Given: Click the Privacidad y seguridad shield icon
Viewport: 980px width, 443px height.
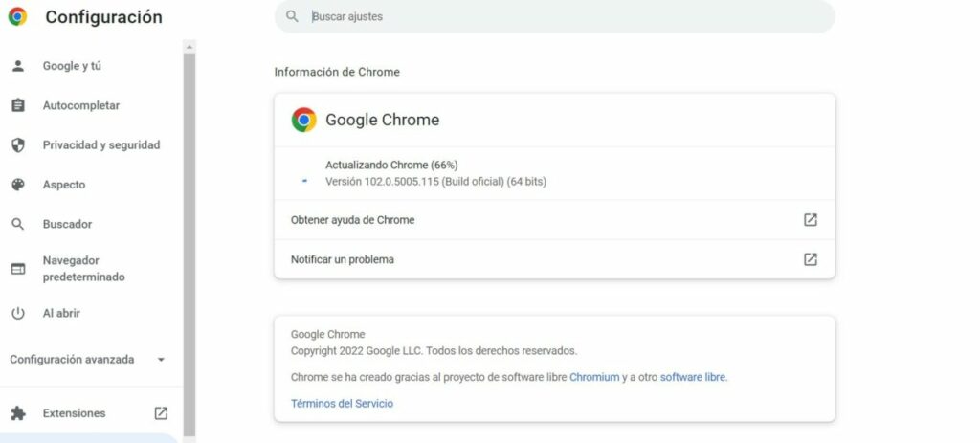Looking at the screenshot, I should pos(18,145).
